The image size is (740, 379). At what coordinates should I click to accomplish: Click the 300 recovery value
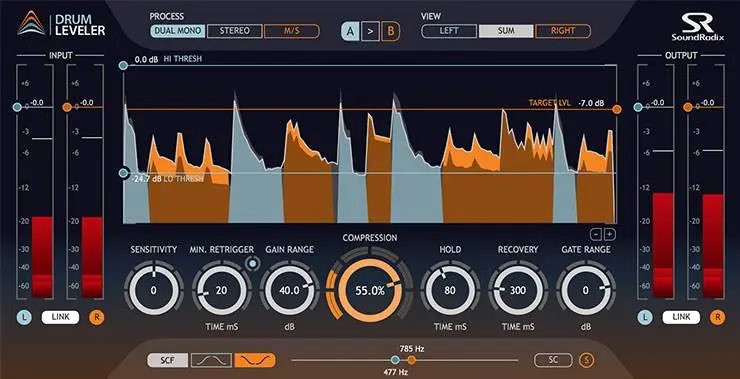[x=518, y=290]
